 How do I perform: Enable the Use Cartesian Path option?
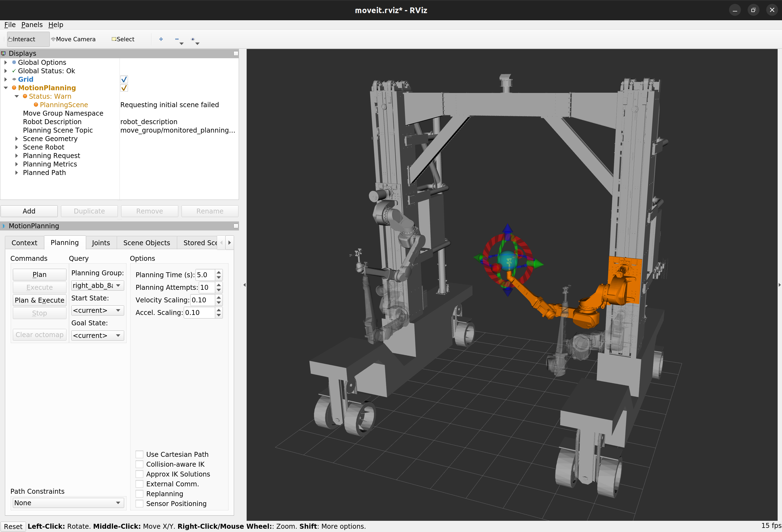point(139,454)
